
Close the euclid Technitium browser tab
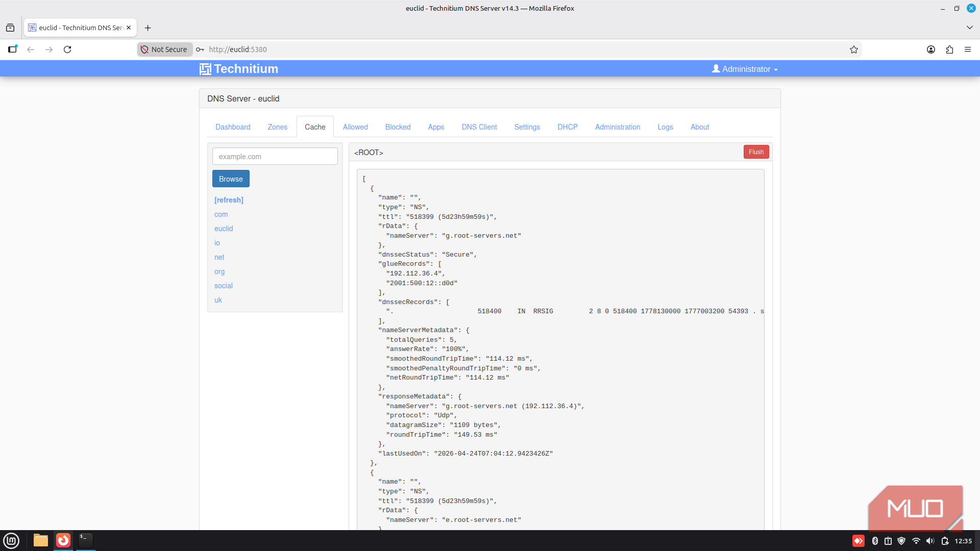pos(129,28)
